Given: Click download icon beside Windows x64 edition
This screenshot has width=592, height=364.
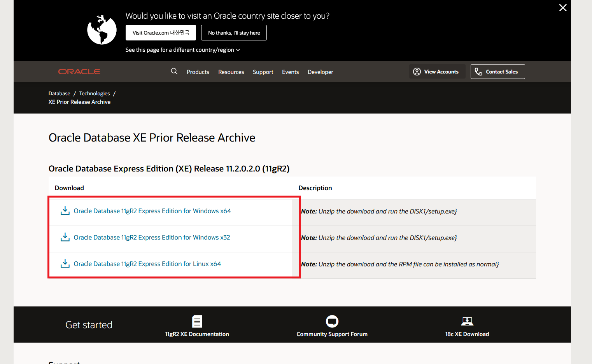Looking at the screenshot, I should (65, 211).
